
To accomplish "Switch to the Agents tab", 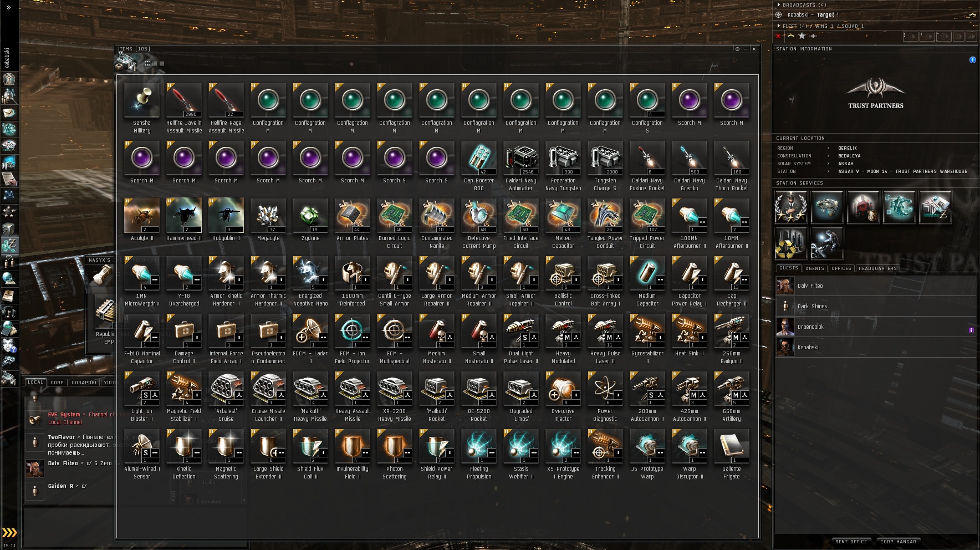I will click(815, 268).
